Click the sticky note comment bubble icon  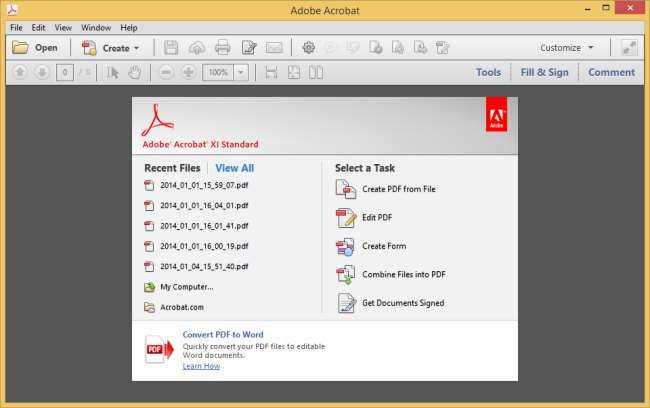click(x=331, y=48)
